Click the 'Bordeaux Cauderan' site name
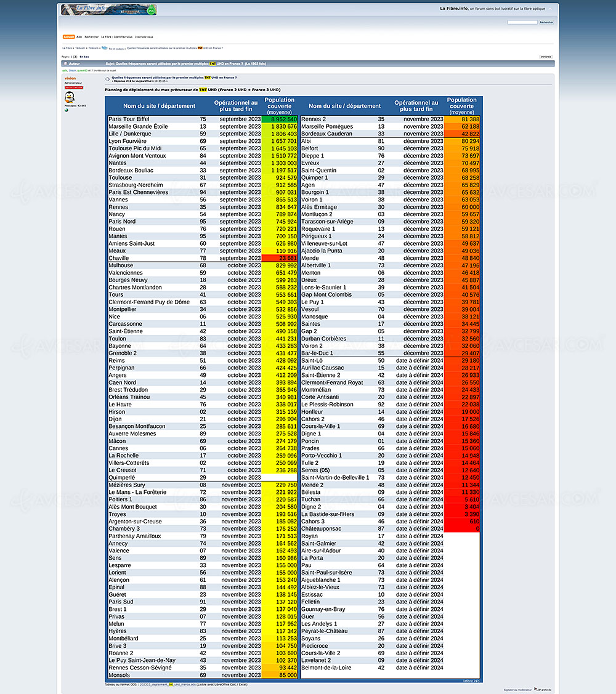 327,134
